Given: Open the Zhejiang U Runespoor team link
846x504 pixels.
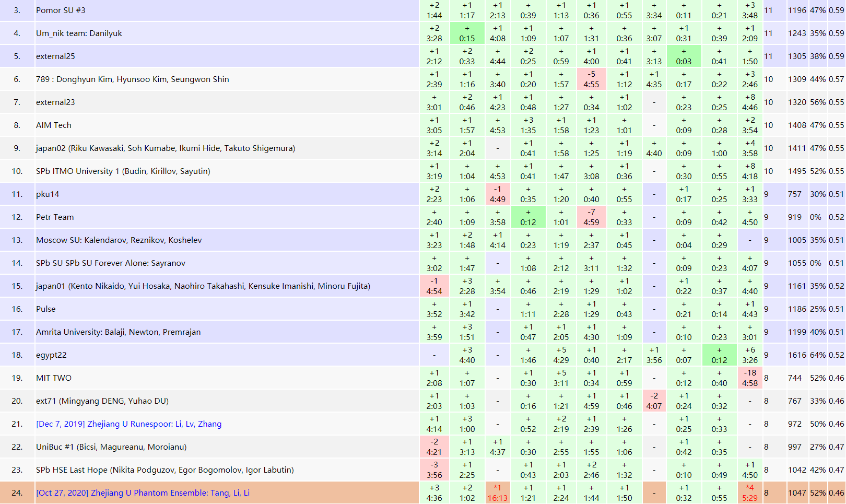Looking at the screenshot, I should point(128,424).
